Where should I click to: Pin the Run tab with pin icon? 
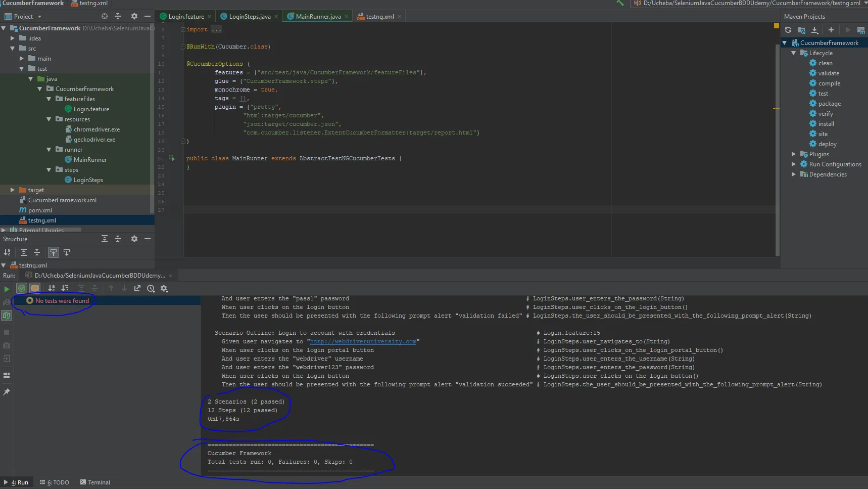(x=7, y=392)
